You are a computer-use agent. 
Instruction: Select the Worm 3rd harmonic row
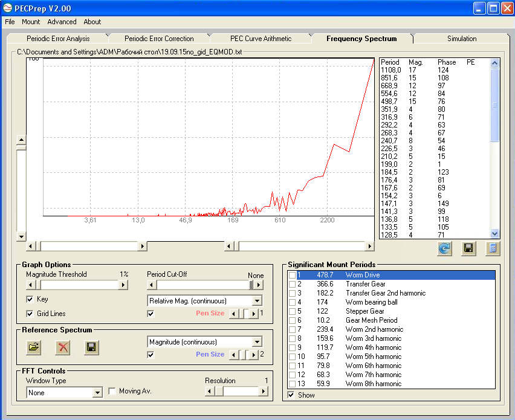pyautogui.click(x=391, y=338)
